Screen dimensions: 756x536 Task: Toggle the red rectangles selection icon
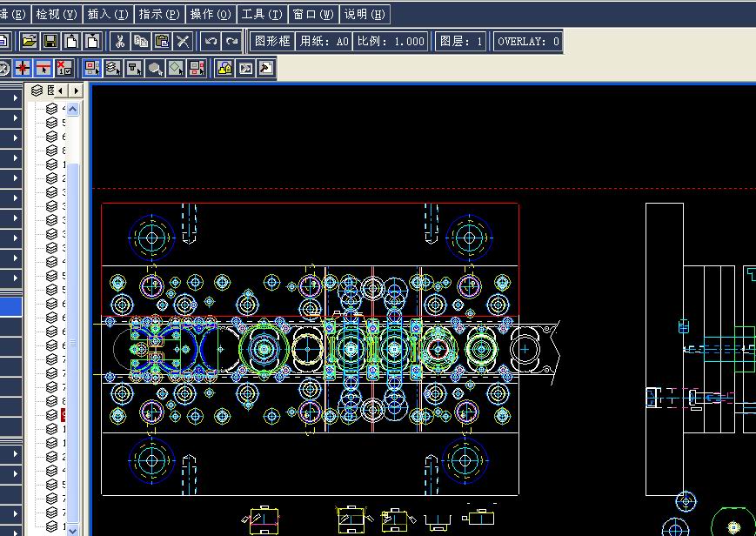click(x=91, y=69)
